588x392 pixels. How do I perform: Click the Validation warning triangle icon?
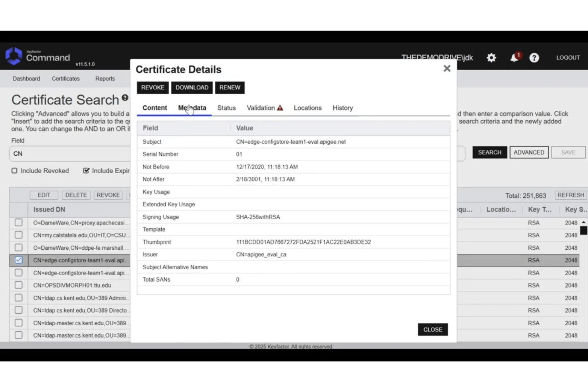click(280, 108)
